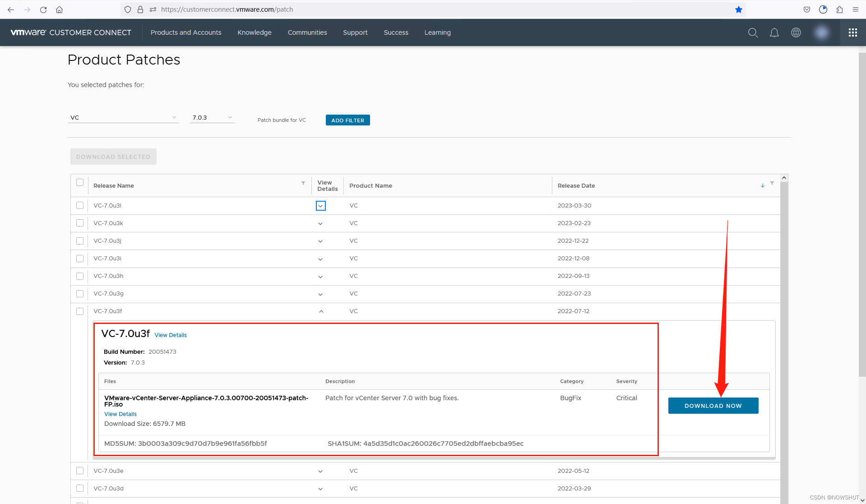866x504 pixels.
Task: Check the VC-7.0u3d row checkbox
Action: pyautogui.click(x=80, y=488)
